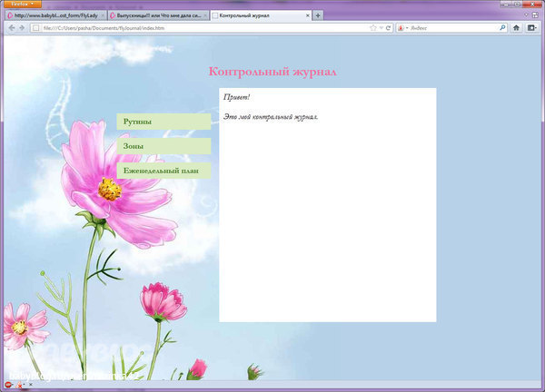Go back to previous page
545x392 pixels.
(x=12, y=28)
